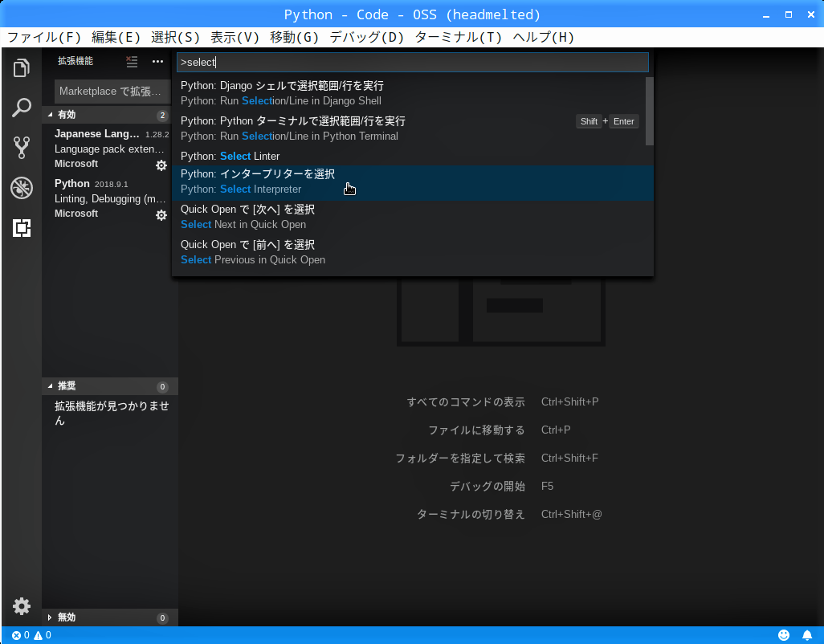Click the command palette list scrollbar
Image resolution: width=824 pixels, height=644 pixels.
(x=650, y=111)
